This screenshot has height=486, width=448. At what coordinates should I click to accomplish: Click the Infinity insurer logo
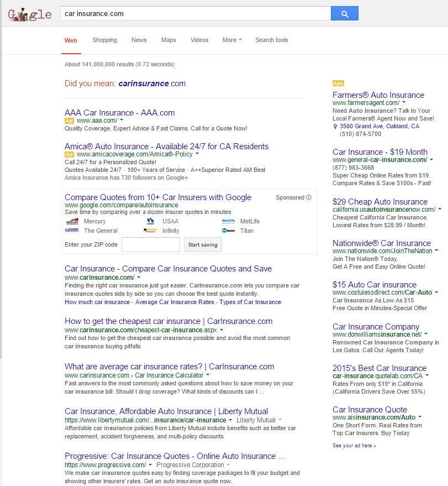tap(150, 231)
